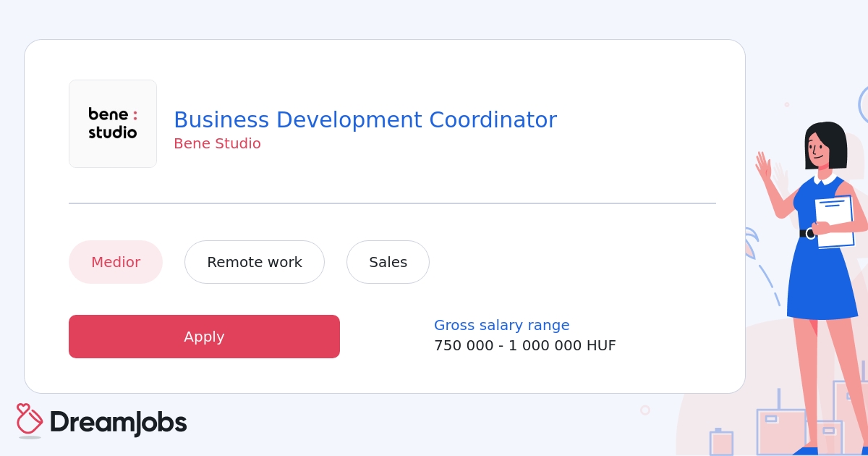The image size is (868, 456).
Task: Visit the Bene Studio company page
Action: click(x=217, y=143)
